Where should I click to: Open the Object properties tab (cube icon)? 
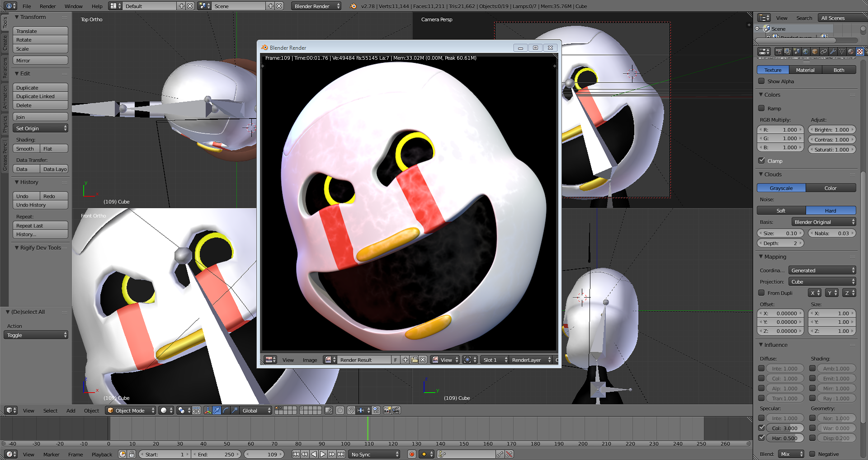tap(815, 52)
